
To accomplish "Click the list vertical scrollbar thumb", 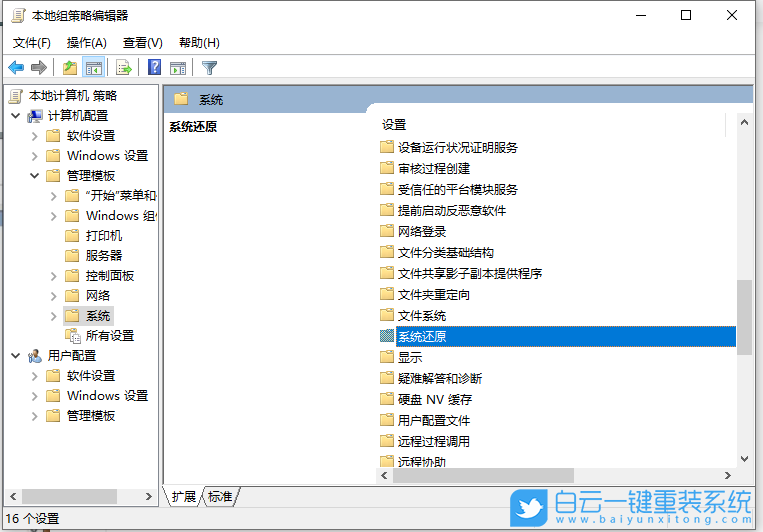I will (x=744, y=317).
